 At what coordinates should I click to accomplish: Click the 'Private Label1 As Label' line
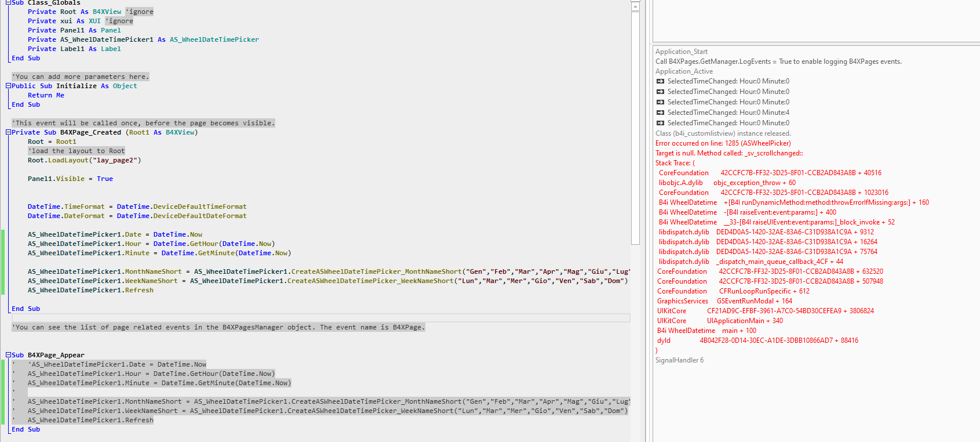coord(74,49)
